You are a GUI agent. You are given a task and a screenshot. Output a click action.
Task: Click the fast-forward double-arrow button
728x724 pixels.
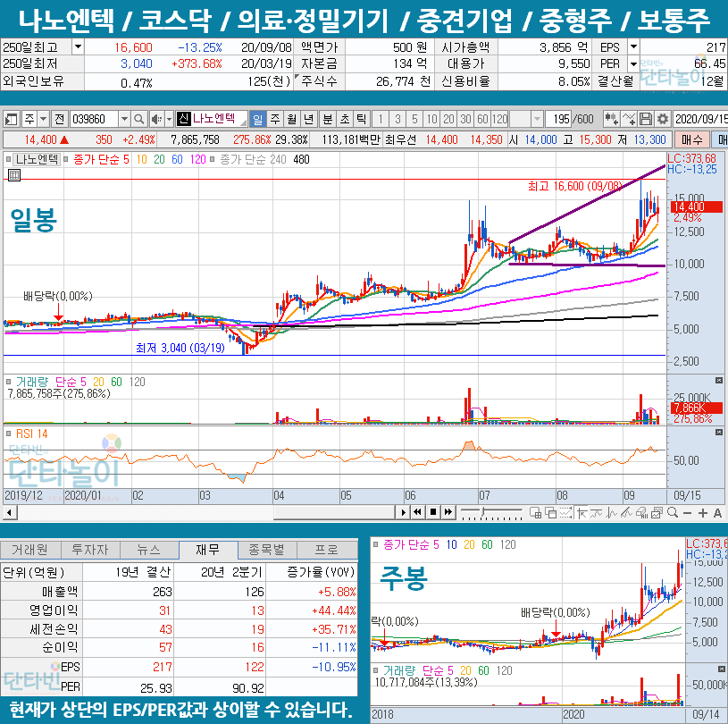[448, 512]
